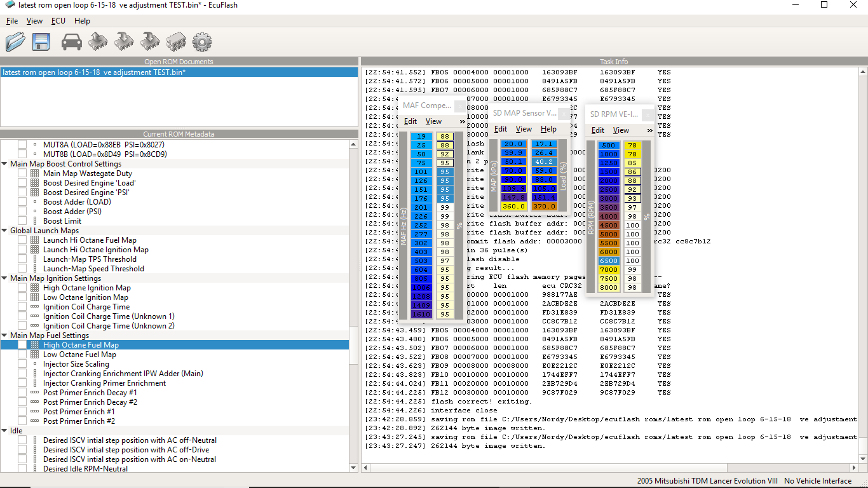The image size is (868, 488).
Task: Expand the overflow chevron in the MAF Compensation window
Action: pyautogui.click(x=462, y=121)
